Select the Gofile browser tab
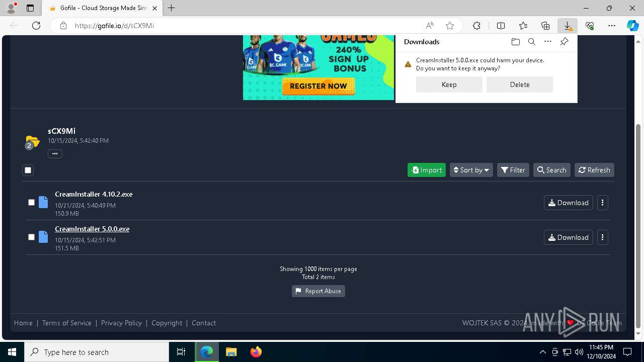The image size is (644, 362). click(102, 8)
